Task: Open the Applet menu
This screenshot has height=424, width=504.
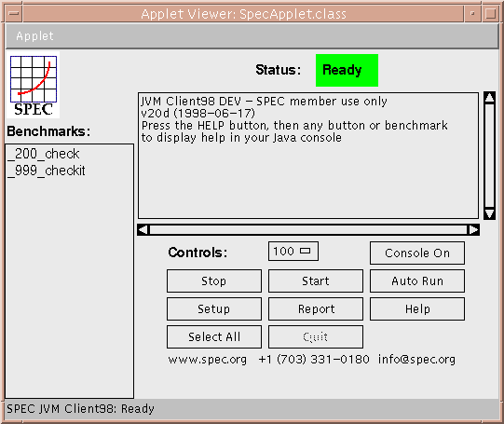Action: coord(34,36)
